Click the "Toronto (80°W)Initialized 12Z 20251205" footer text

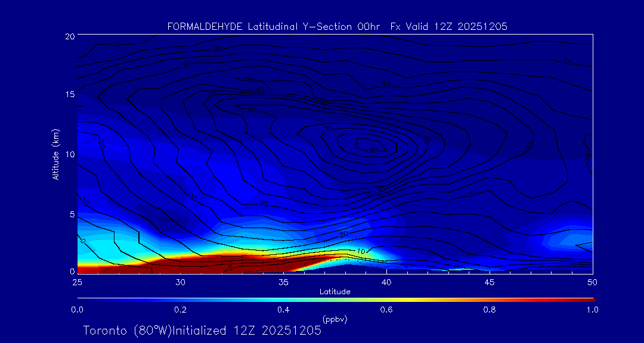tap(203, 330)
